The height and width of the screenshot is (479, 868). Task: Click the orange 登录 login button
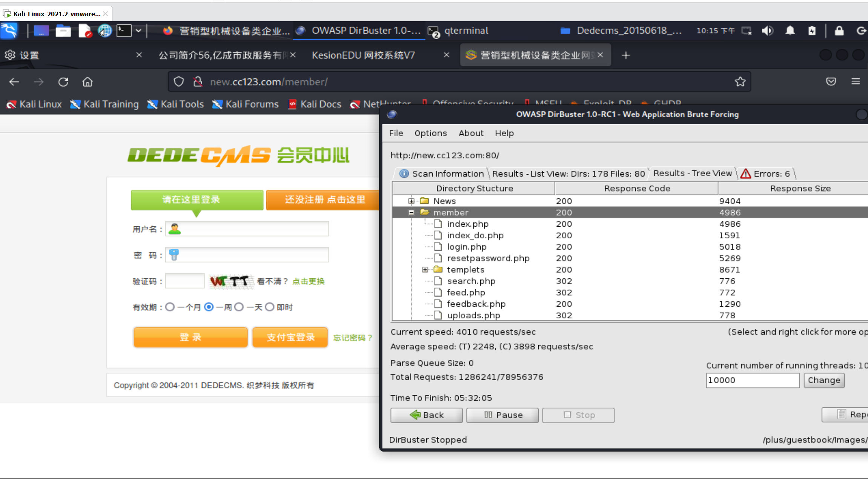[x=190, y=337]
